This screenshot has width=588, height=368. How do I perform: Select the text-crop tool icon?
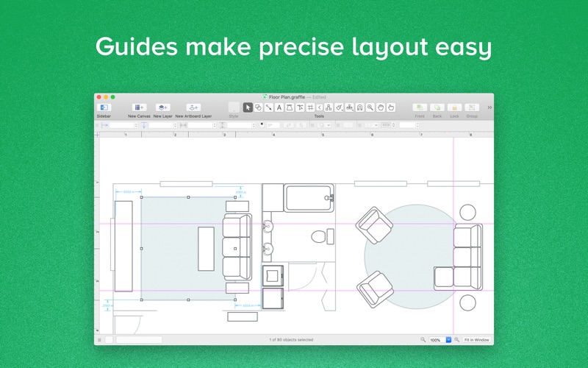pos(300,107)
